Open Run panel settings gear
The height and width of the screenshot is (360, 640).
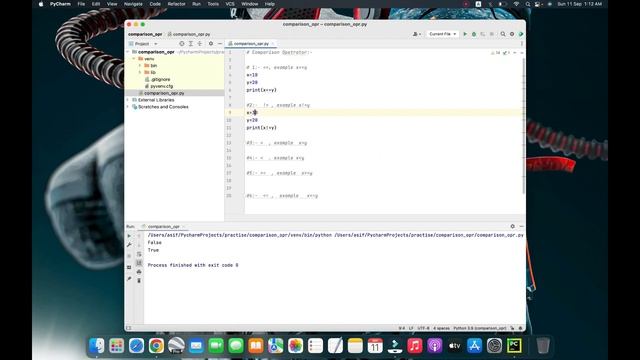(513, 226)
